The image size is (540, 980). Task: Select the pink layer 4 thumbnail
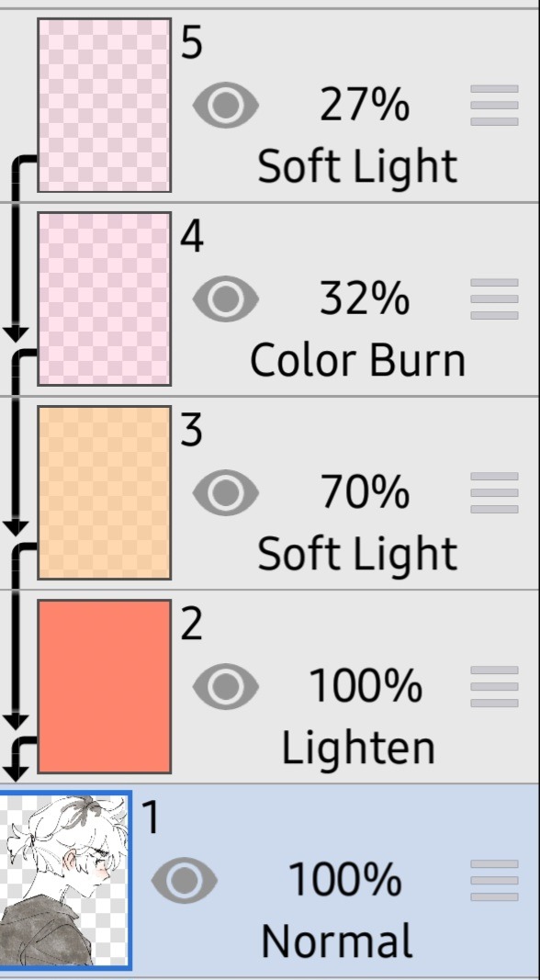[105, 299]
